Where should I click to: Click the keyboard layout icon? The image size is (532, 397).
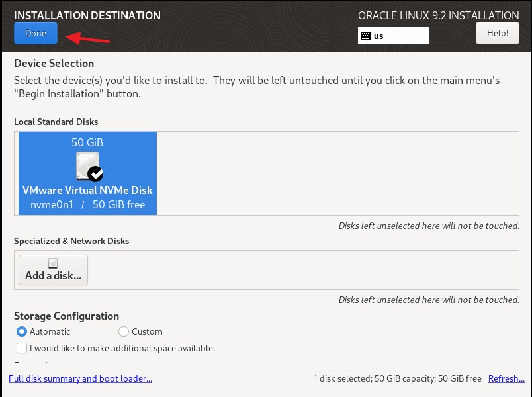[365, 36]
